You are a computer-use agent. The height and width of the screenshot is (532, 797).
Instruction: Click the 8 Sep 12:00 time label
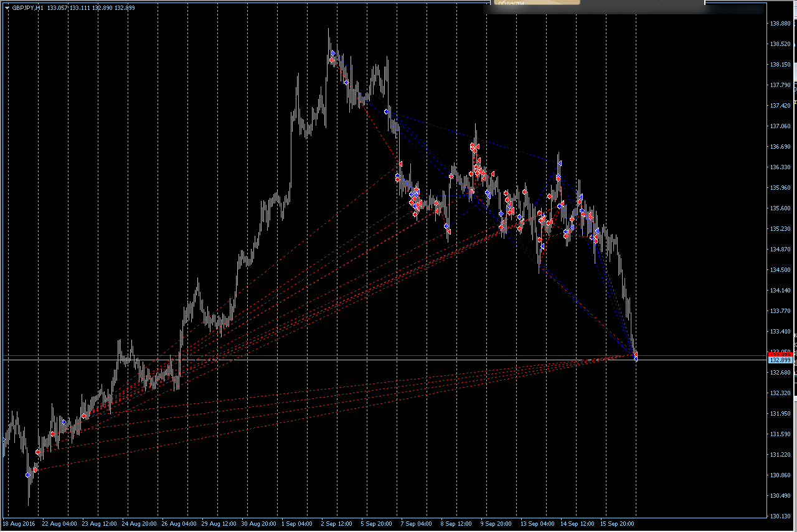[458, 524]
